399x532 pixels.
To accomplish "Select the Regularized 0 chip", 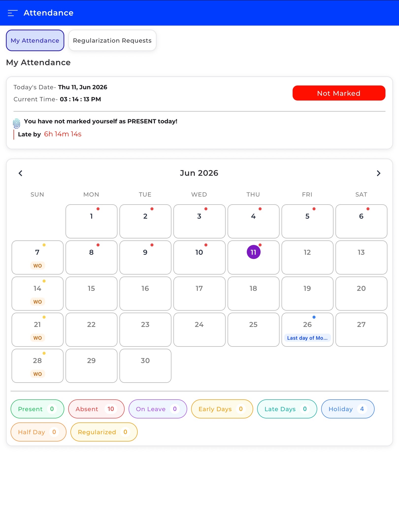I will coord(104,432).
